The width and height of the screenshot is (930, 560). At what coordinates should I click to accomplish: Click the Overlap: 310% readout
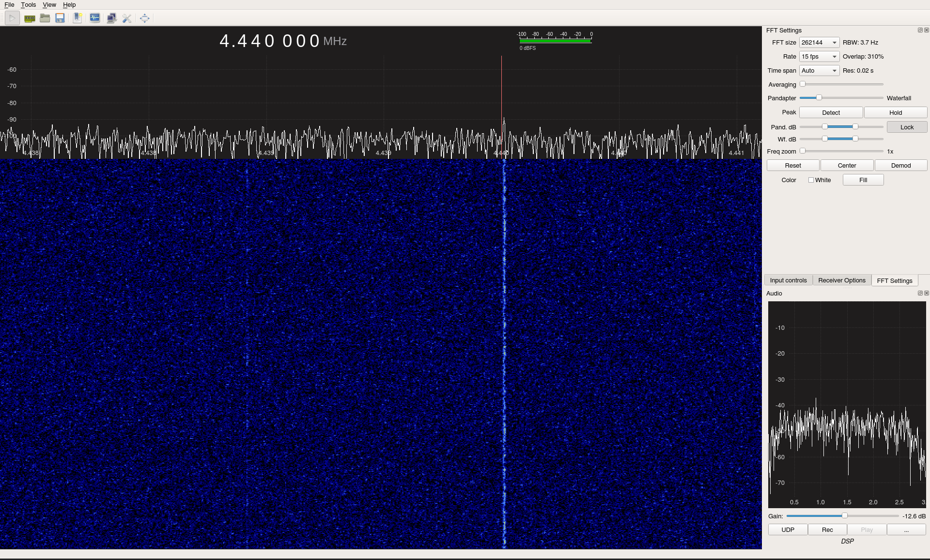[x=863, y=57]
